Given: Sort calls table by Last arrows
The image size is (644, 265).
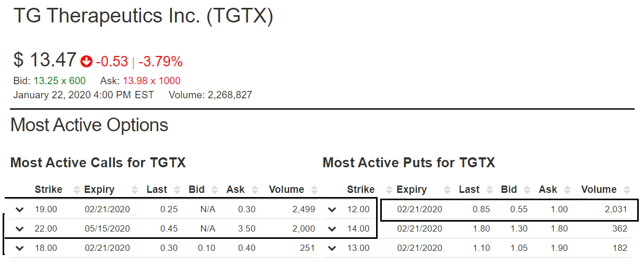Looking at the screenshot, I should tap(177, 190).
